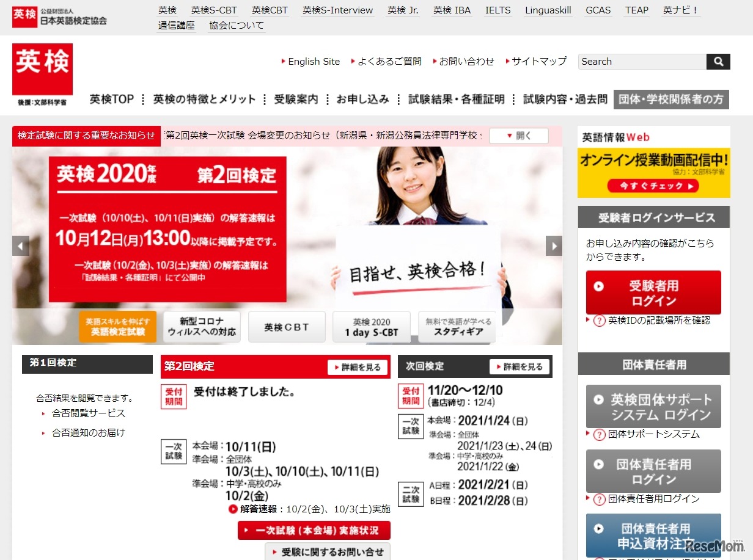Open Linguaskill top link
The width and height of the screenshot is (753, 560).
click(x=548, y=10)
